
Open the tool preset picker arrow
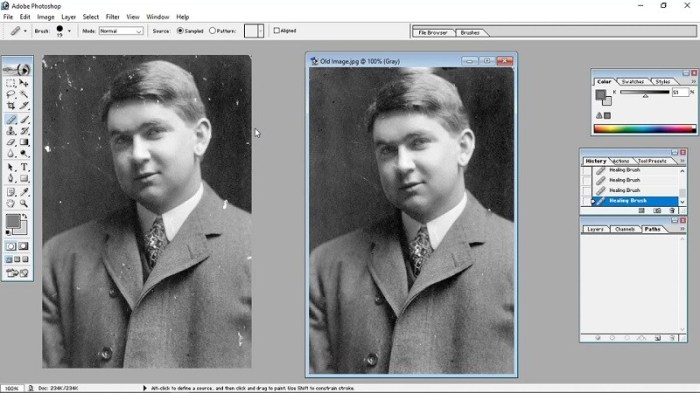pyautogui.click(x=25, y=31)
